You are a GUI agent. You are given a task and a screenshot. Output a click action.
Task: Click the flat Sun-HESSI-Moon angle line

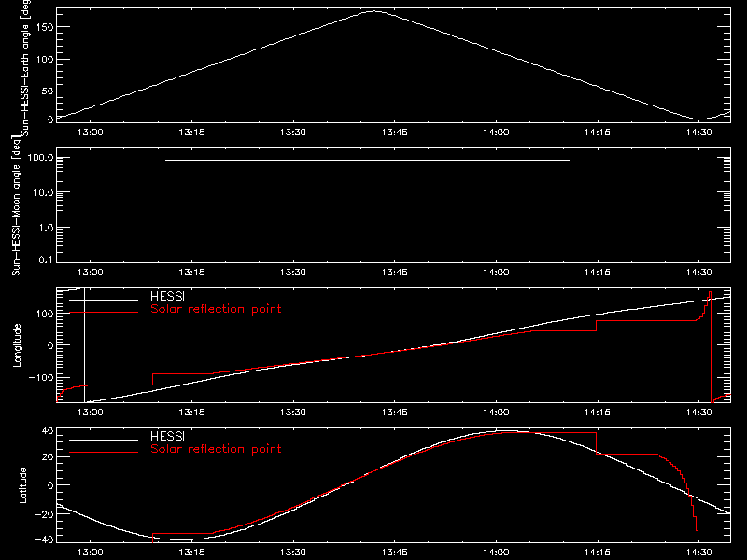pos(393,161)
